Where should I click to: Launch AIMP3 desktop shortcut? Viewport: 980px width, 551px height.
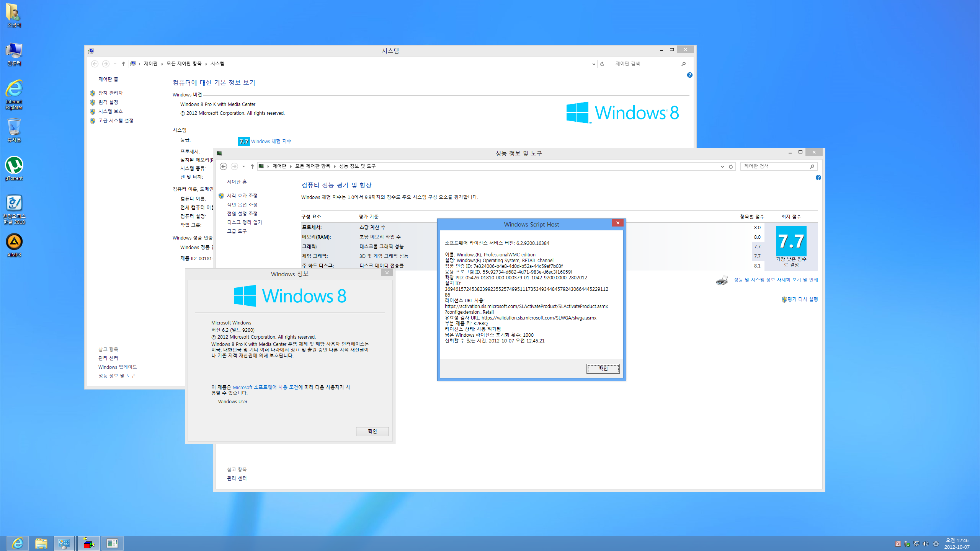pos(14,245)
